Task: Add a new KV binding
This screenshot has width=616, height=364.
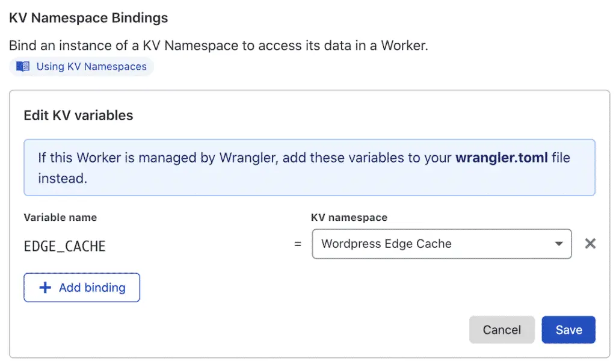Action: click(x=82, y=288)
